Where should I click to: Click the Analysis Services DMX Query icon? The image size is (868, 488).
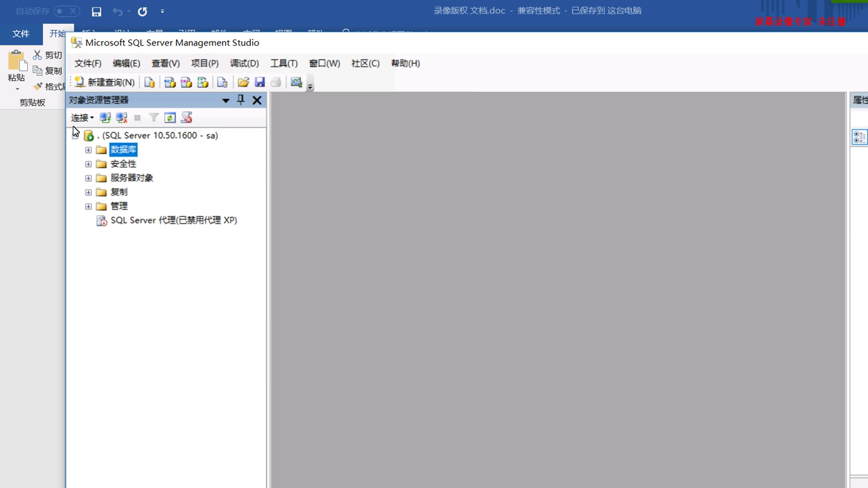pos(186,82)
